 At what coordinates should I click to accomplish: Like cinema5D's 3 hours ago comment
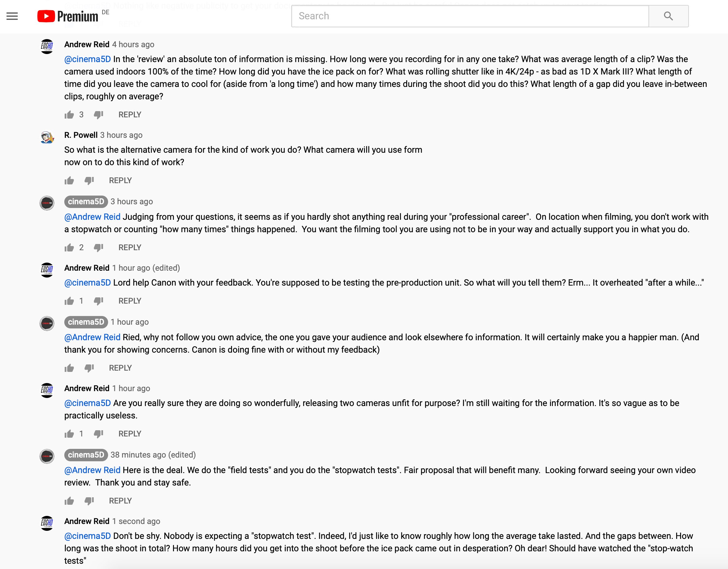tap(69, 247)
